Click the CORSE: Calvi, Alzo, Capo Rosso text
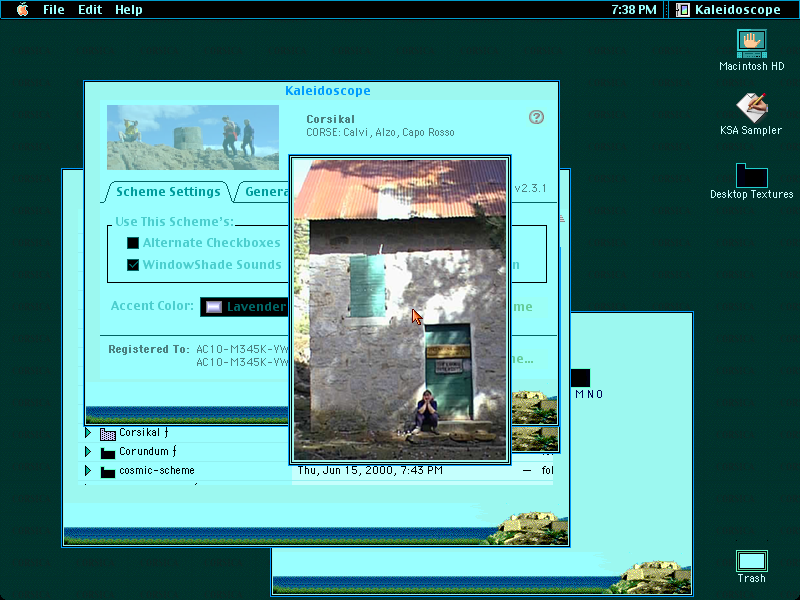The image size is (800, 600). pos(380,133)
